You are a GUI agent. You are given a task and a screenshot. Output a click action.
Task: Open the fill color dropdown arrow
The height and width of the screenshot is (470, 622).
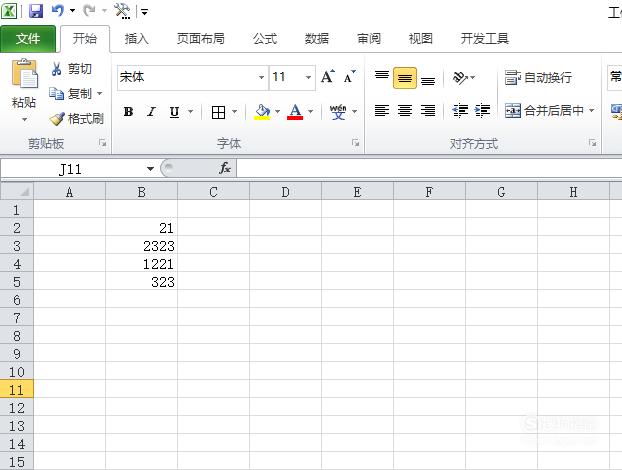point(277,112)
